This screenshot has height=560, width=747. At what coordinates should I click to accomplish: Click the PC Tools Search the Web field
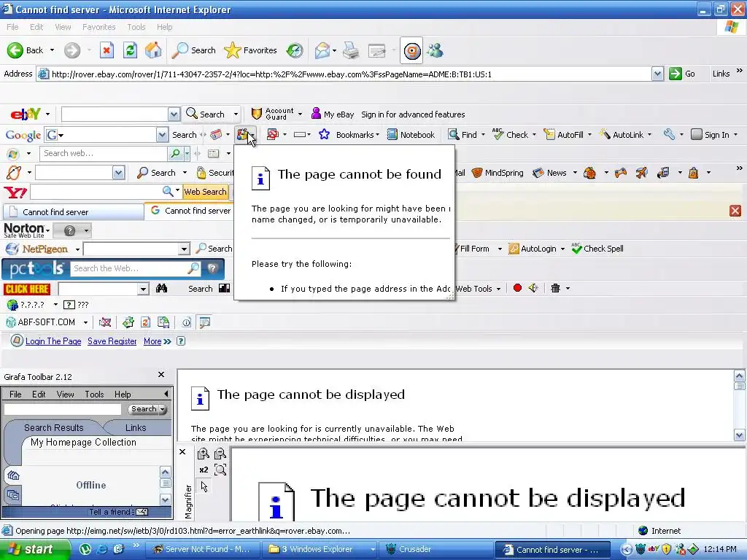point(128,268)
